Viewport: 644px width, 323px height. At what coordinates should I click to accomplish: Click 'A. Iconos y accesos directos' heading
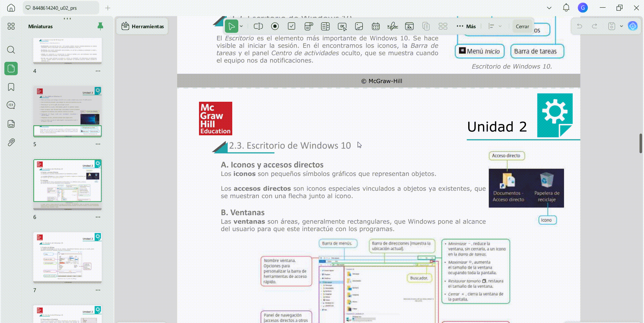pyautogui.click(x=272, y=165)
